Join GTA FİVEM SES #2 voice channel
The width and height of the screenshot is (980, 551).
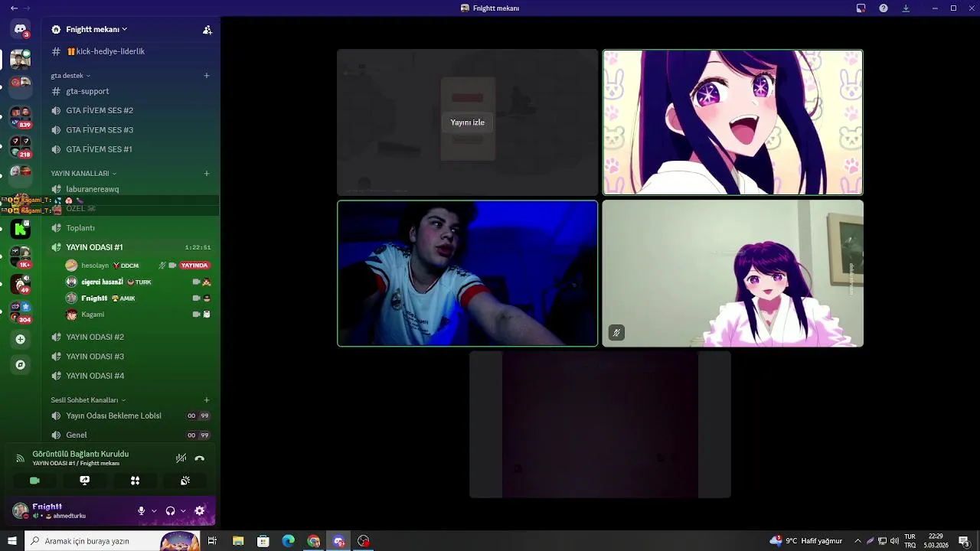pyautogui.click(x=130, y=110)
